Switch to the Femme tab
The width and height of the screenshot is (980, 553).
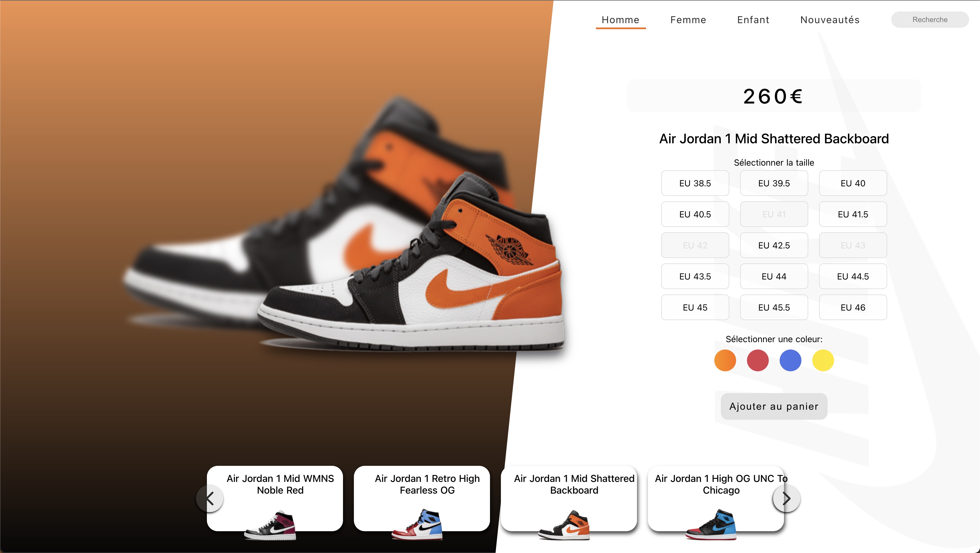(x=688, y=20)
